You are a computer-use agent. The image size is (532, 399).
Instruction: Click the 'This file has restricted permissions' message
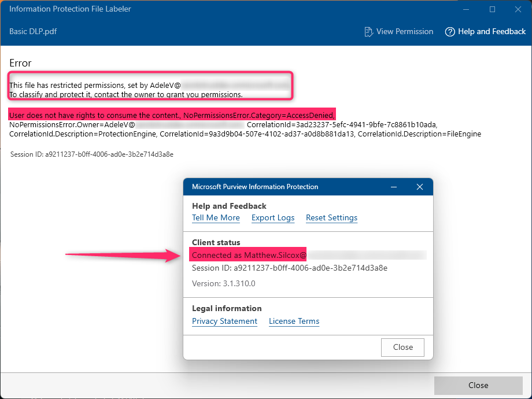tap(95, 85)
